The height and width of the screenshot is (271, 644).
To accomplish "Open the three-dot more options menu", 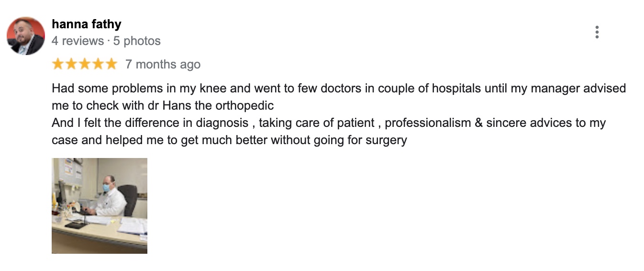I will [x=597, y=32].
